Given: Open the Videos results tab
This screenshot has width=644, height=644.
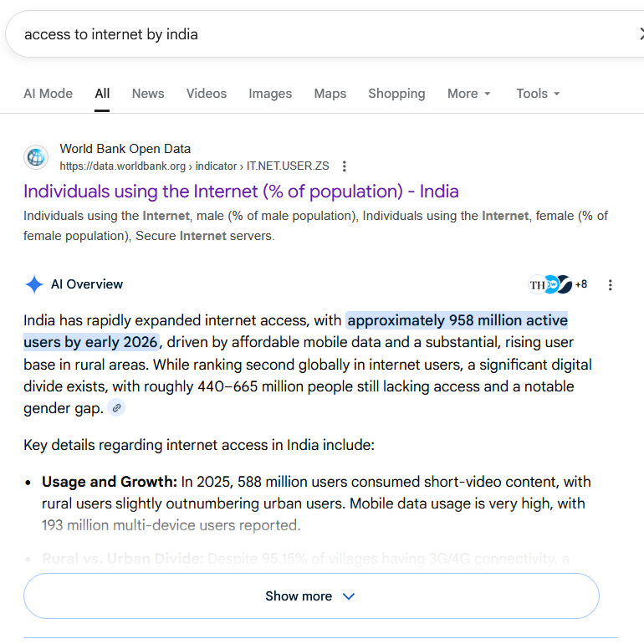Looking at the screenshot, I should pyautogui.click(x=207, y=94).
